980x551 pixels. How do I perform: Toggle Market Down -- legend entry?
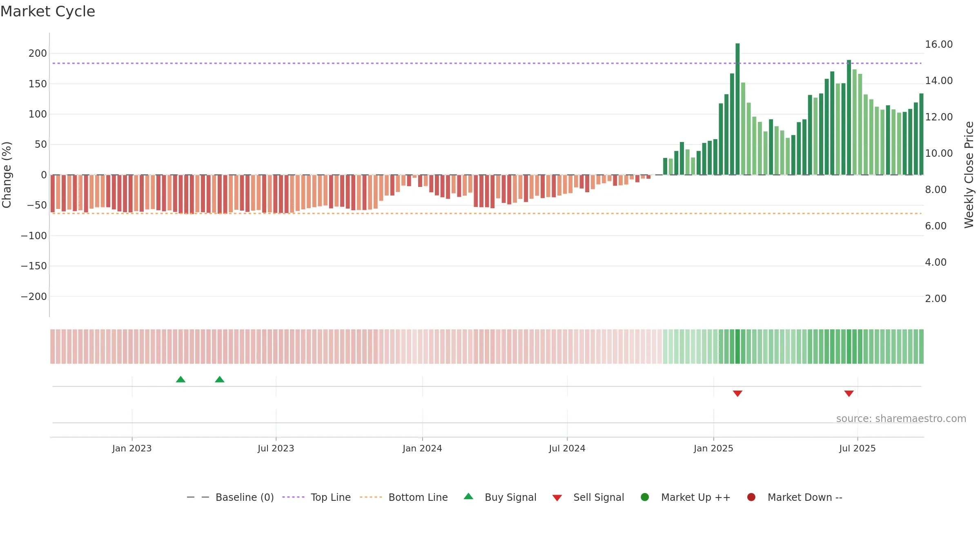pos(795,497)
